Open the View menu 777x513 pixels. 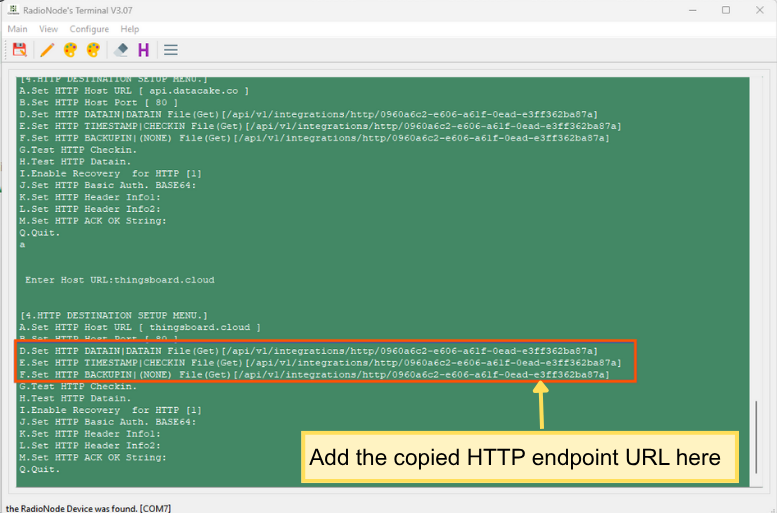[48, 29]
